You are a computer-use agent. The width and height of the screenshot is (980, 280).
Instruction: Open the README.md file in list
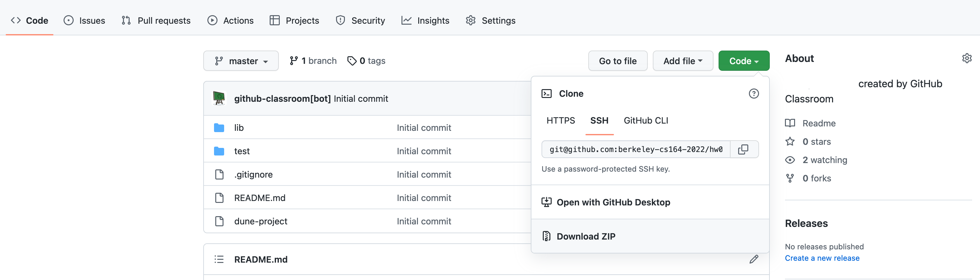point(260,198)
